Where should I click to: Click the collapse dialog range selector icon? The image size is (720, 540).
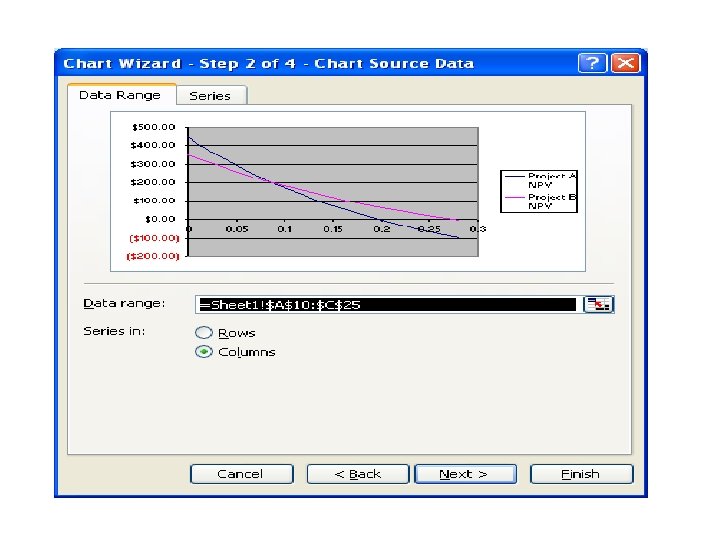coord(598,304)
